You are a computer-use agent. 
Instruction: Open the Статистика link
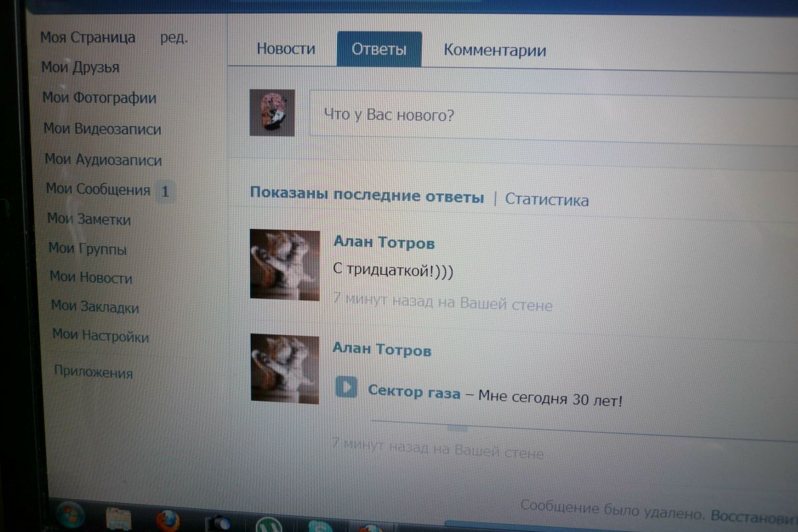547,200
